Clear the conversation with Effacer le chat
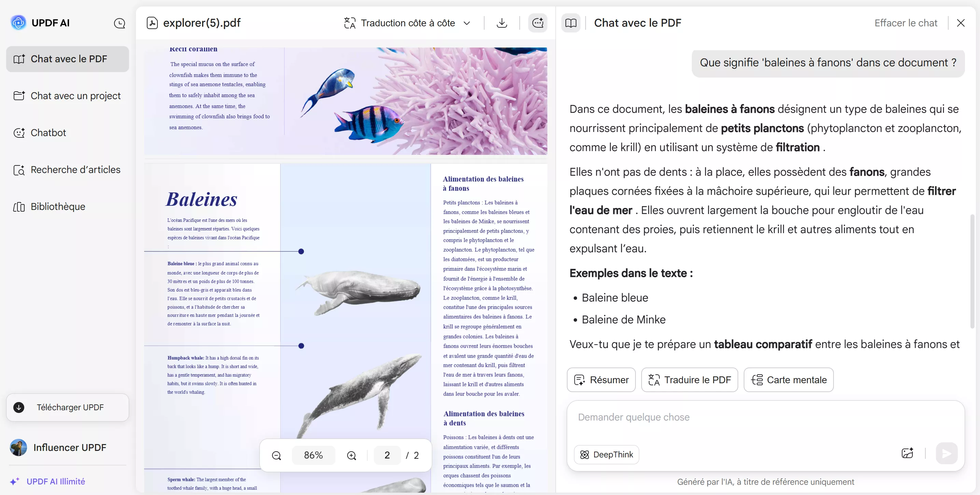This screenshot has width=980, height=495. click(906, 23)
